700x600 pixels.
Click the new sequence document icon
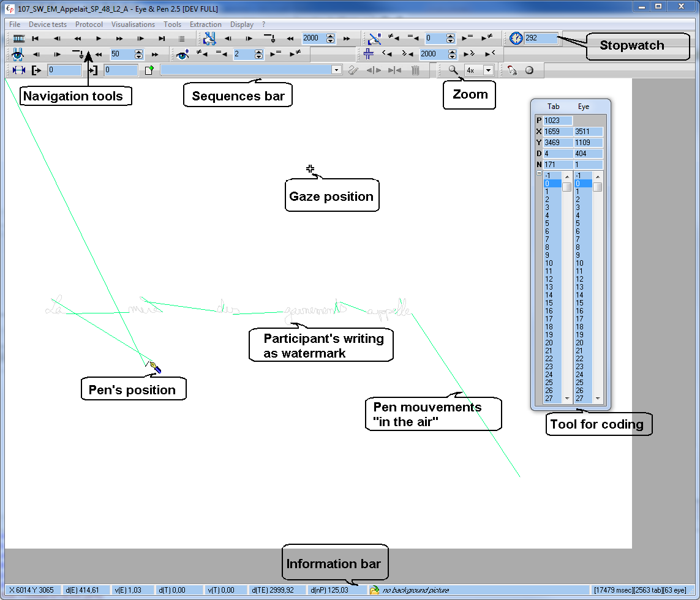[149, 70]
